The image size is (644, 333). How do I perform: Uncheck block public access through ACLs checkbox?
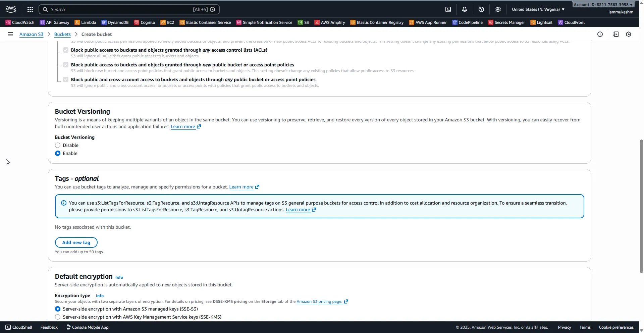(66, 50)
